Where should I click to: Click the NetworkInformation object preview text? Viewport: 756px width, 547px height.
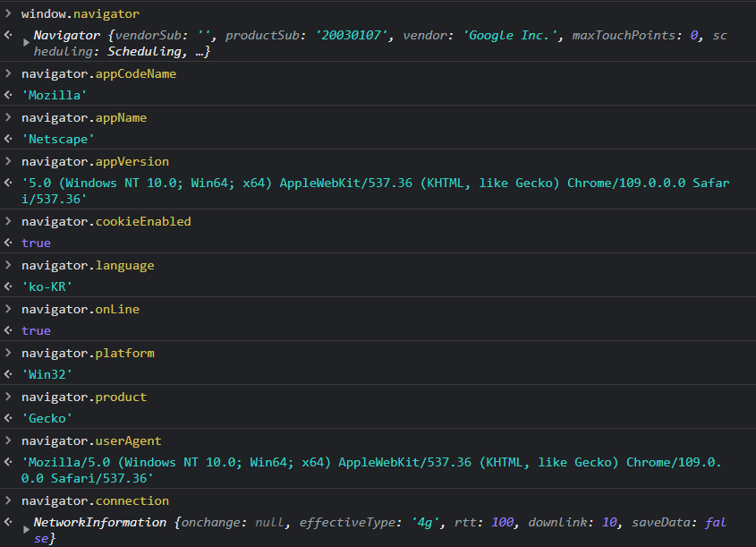tap(380, 530)
